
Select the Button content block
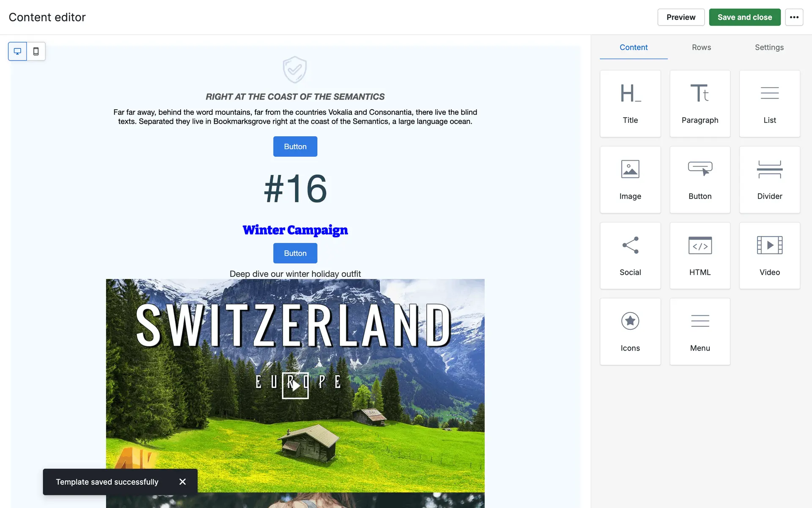[x=700, y=179]
